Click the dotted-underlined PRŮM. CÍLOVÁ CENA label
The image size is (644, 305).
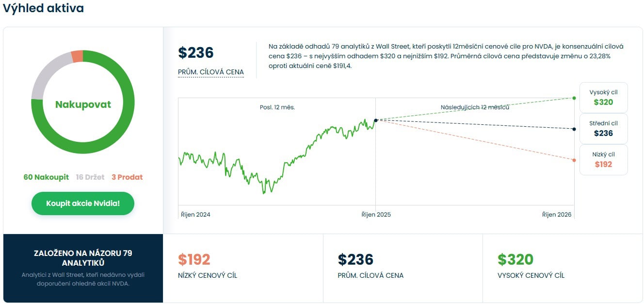coord(211,72)
